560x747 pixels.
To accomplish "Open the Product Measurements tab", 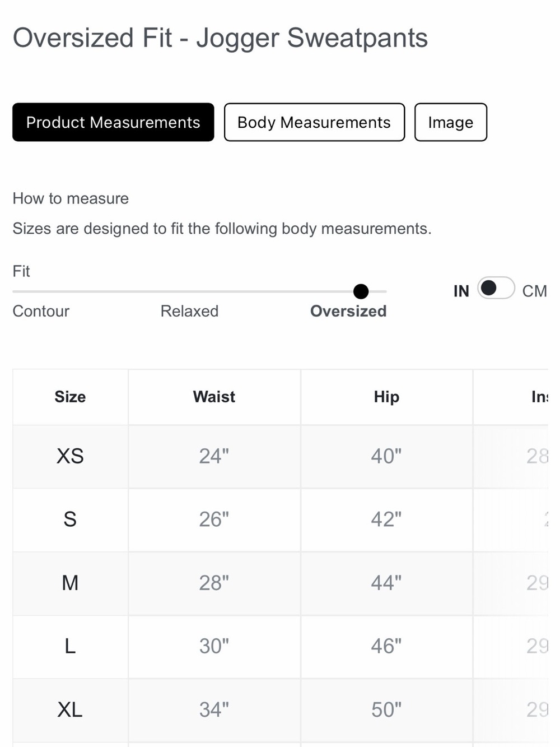I will pos(113,122).
